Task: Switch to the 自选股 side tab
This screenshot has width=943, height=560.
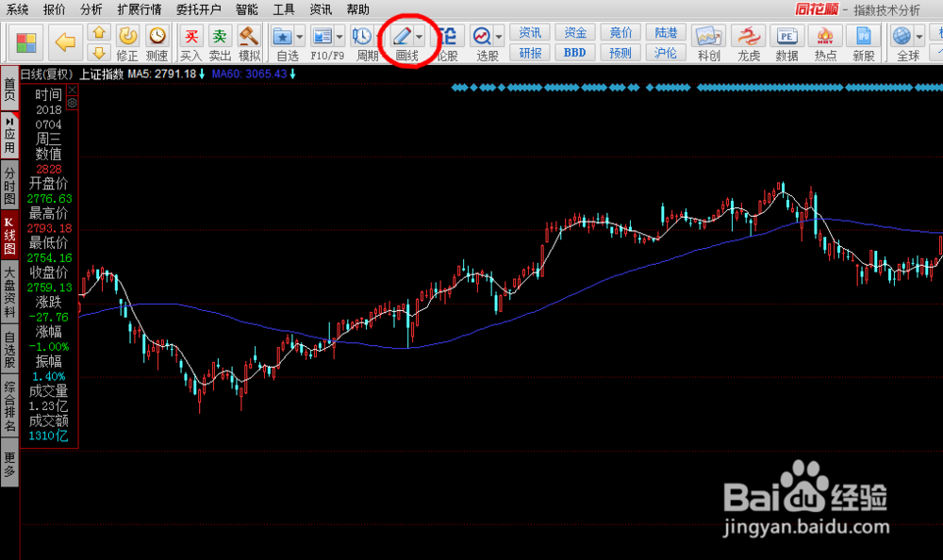Action: (9, 350)
